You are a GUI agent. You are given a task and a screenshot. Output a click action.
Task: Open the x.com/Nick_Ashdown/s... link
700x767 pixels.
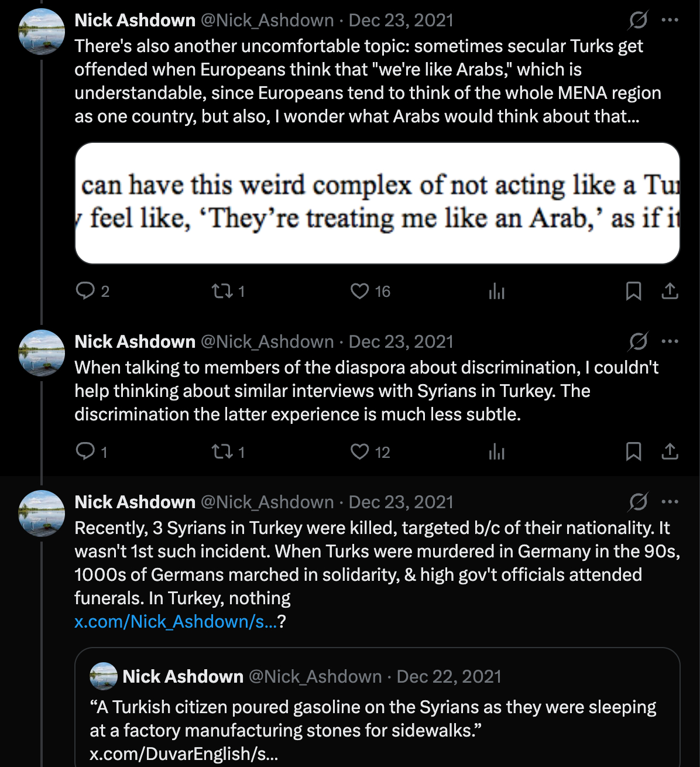click(175, 621)
